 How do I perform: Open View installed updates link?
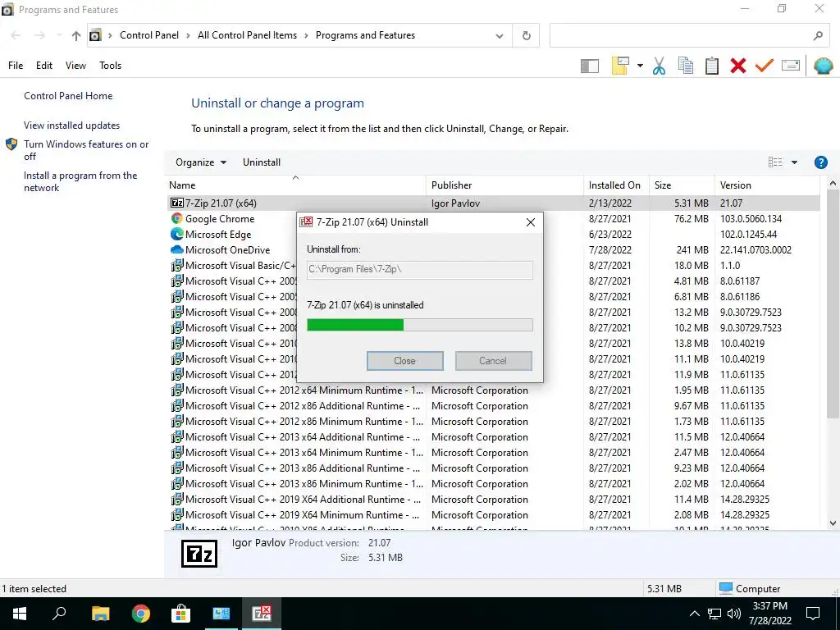pos(72,126)
